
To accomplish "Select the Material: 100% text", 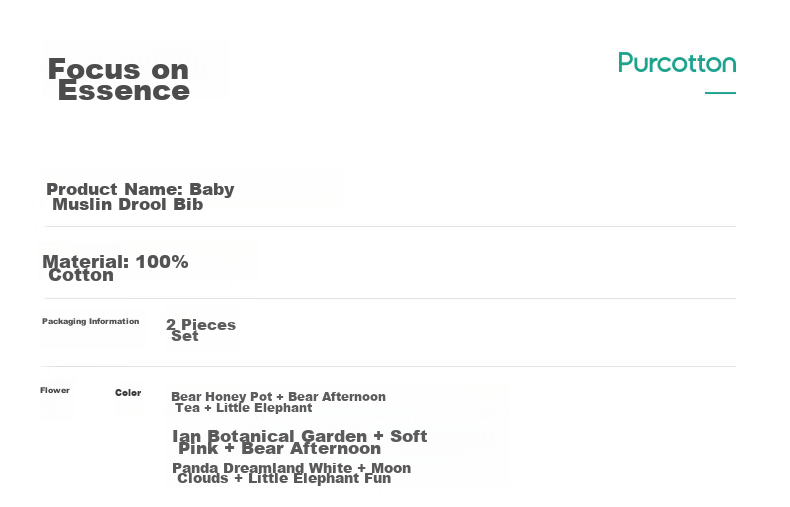I will coord(115,261).
